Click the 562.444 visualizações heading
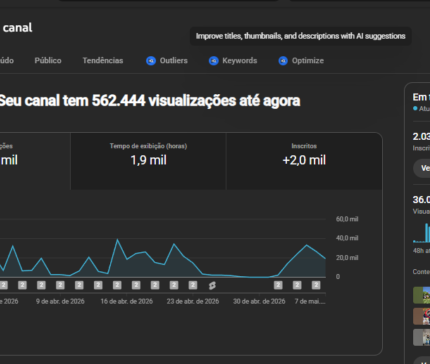Viewport: 430px width, 364px height. coord(149,101)
